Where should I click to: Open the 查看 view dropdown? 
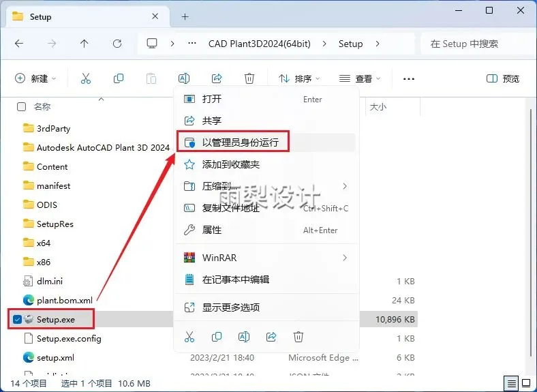[360, 79]
